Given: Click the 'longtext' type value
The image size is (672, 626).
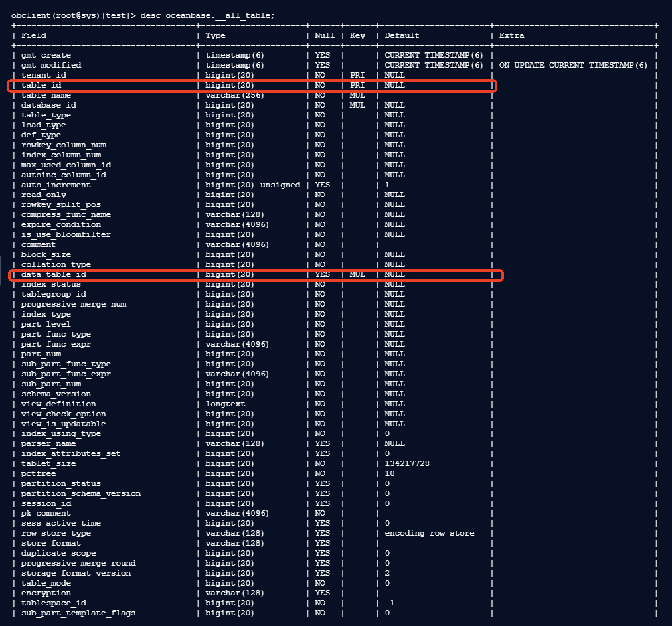Looking at the screenshot, I should (x=225, y=404).
